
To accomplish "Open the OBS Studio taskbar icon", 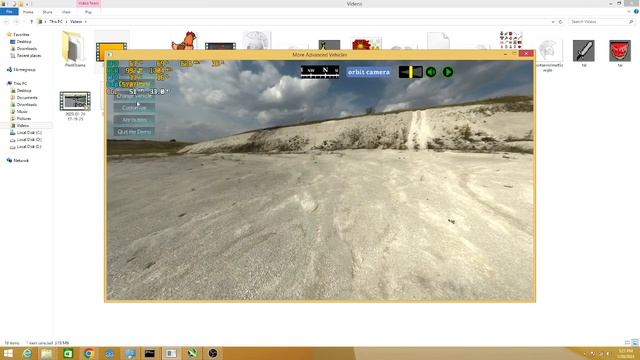I will pos(213,353).
